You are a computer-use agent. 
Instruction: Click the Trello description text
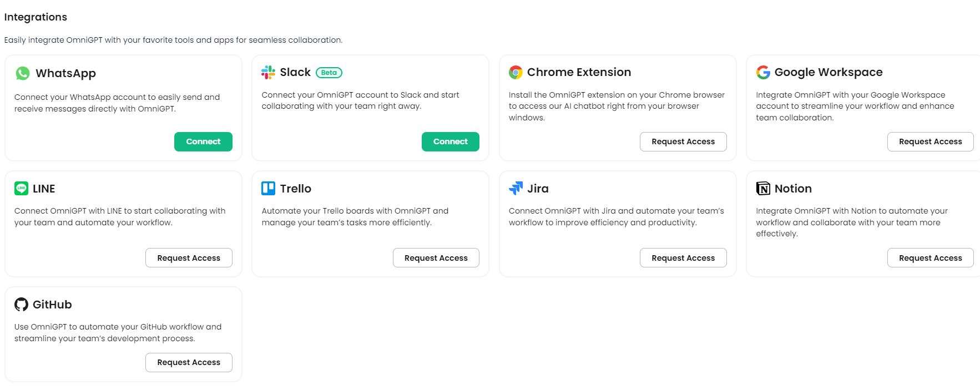pyautogui.click(x=355, y=216)
